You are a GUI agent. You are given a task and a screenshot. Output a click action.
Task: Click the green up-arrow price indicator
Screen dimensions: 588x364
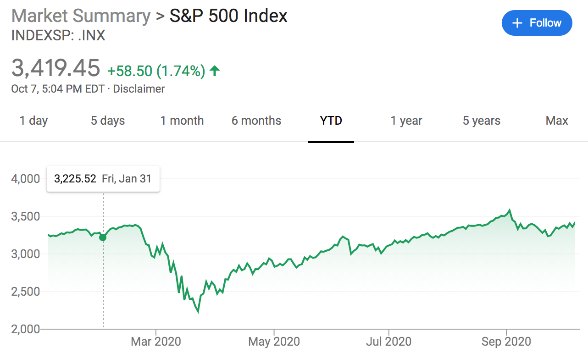point(214,71)
